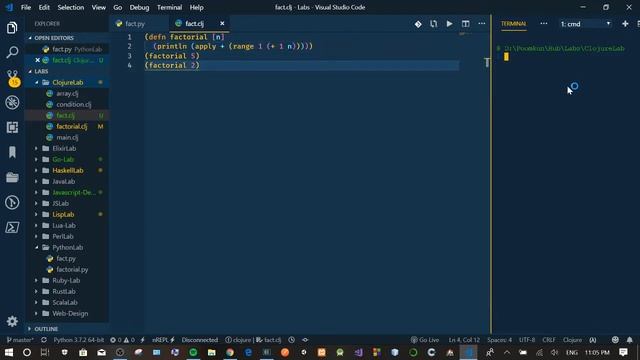The image size is (640, 360).
Task: Click the feedback smiley in status bar
Action: click(615, 340)
